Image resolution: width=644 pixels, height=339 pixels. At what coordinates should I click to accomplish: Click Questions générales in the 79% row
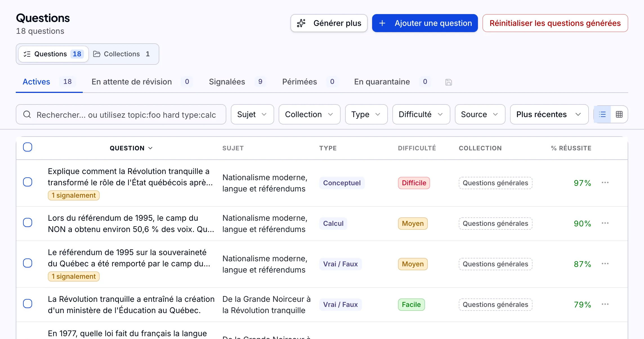click(496, 305)
